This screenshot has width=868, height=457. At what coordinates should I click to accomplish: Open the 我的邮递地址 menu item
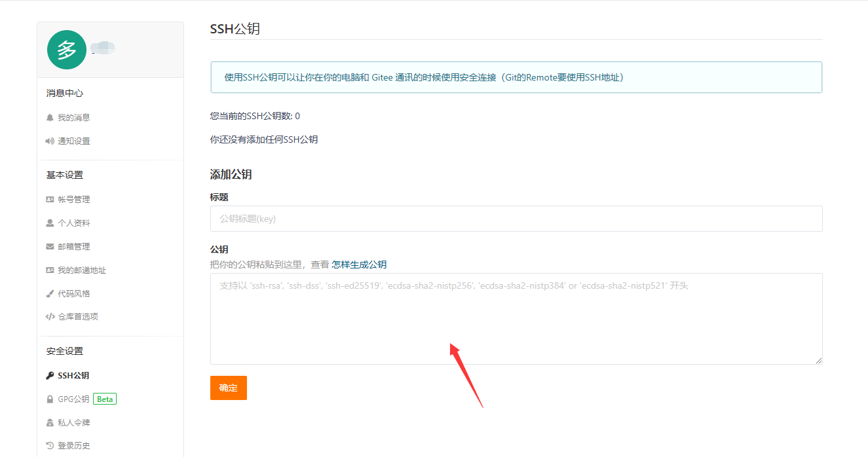(82, 270)
